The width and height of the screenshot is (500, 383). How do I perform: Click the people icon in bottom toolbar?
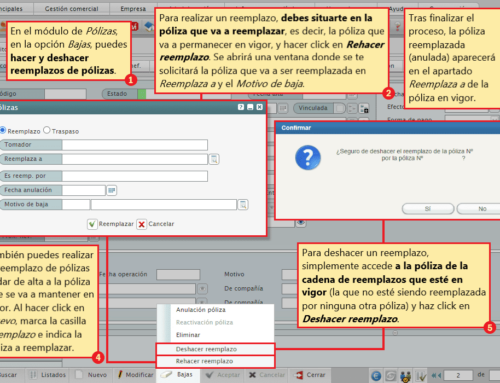pyautogui.click(x=405, y=376)
